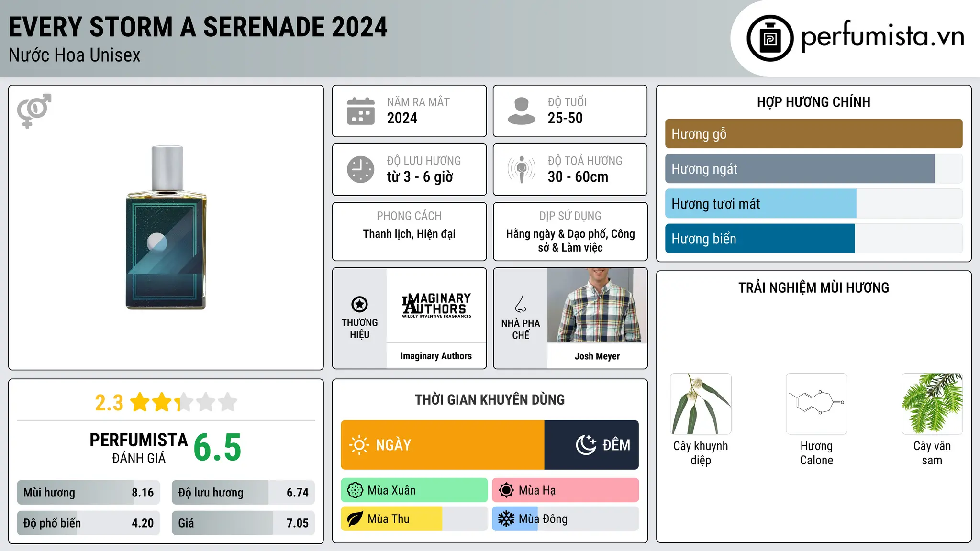Click the Hương tươi mát accord bar
Viewport: 980px width, 551px height.
(x=813, y=204)
